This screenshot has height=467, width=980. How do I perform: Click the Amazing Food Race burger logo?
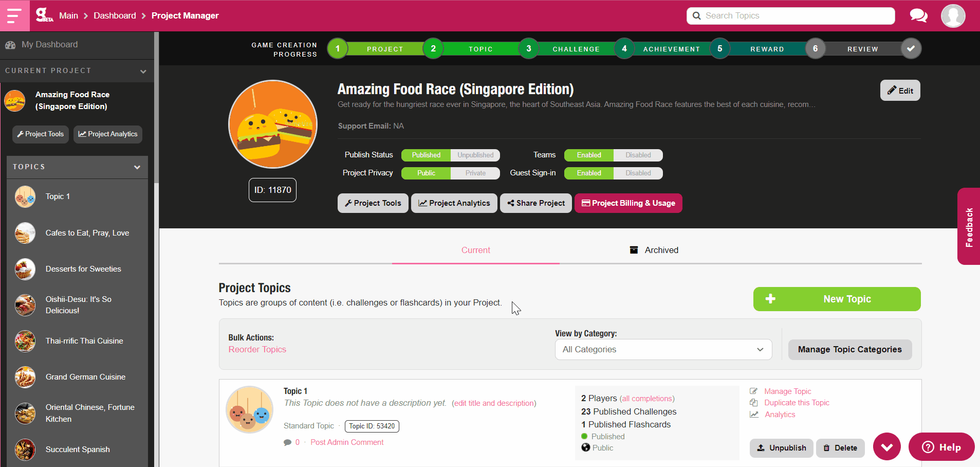pos(272,124)
